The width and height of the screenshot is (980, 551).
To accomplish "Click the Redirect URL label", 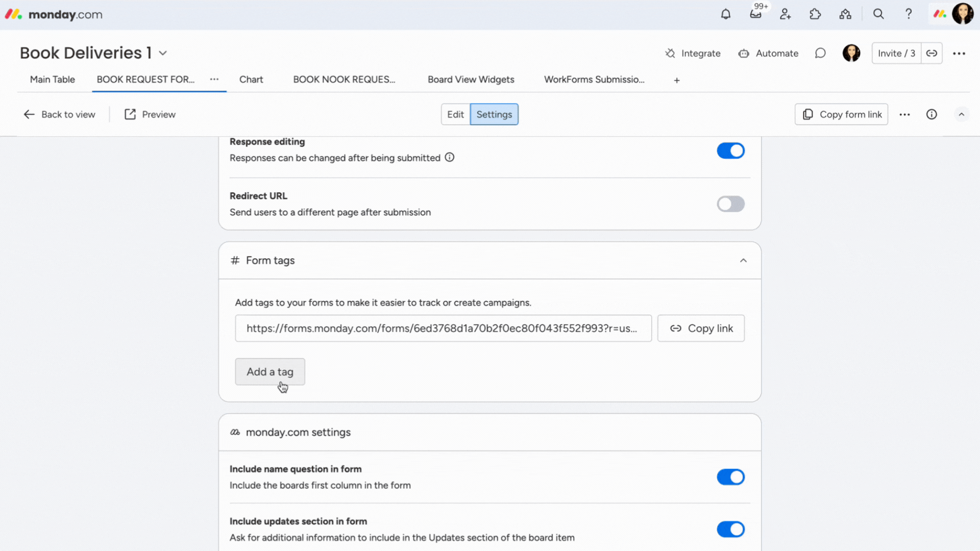I will (258, 196).
